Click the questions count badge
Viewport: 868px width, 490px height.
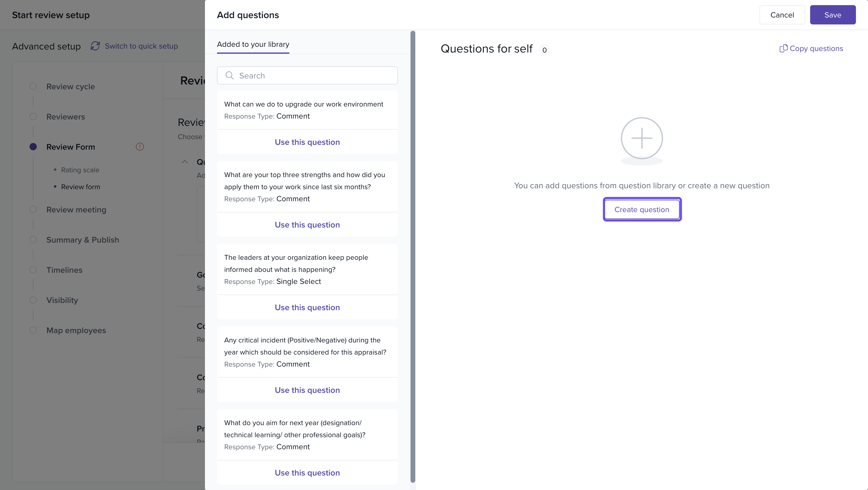click(544, 50)
